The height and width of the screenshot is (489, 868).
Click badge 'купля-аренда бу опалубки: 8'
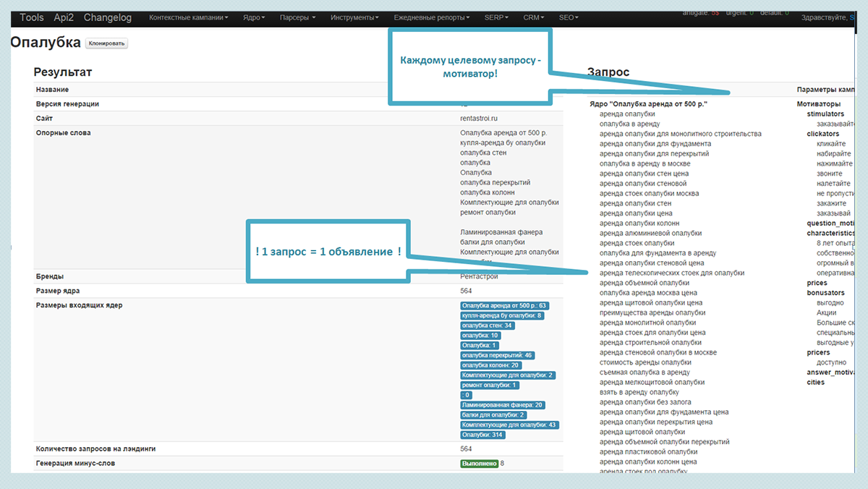(502, 315)
